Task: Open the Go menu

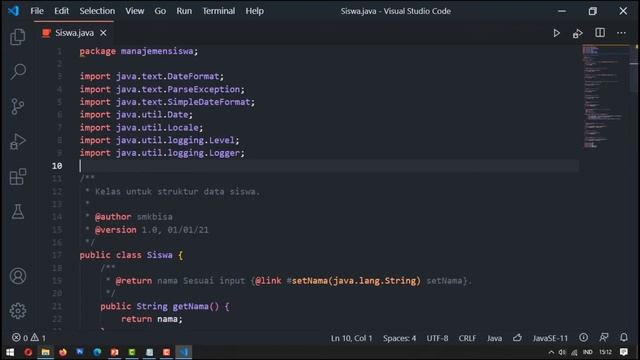Action: point(160,11)
